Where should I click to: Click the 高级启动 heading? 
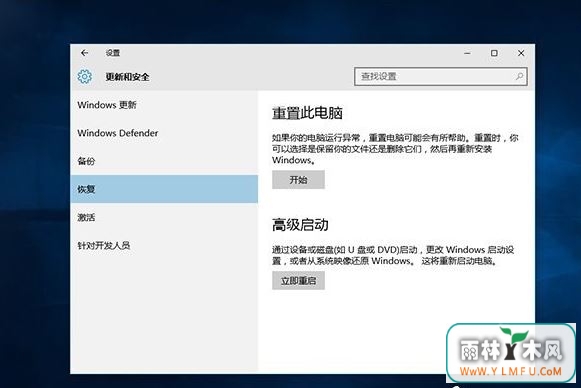tap(300, 225)
